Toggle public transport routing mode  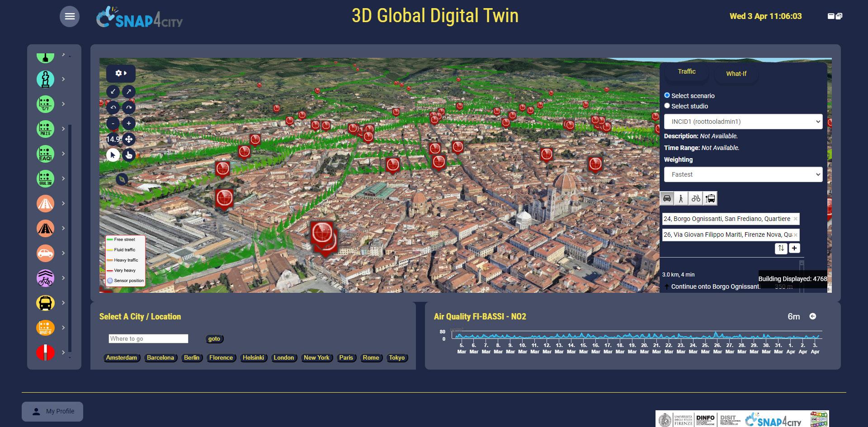click(x=710, y=198)
